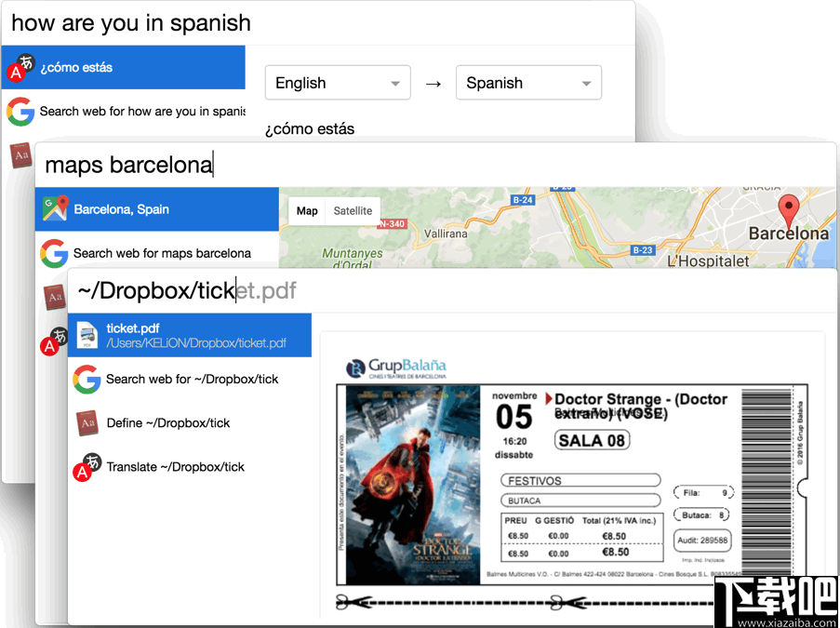Image resolution: width=840 pixels, height=628 pixels.
Task: Click the ticket barcode
Action: (x=767, y=481)
